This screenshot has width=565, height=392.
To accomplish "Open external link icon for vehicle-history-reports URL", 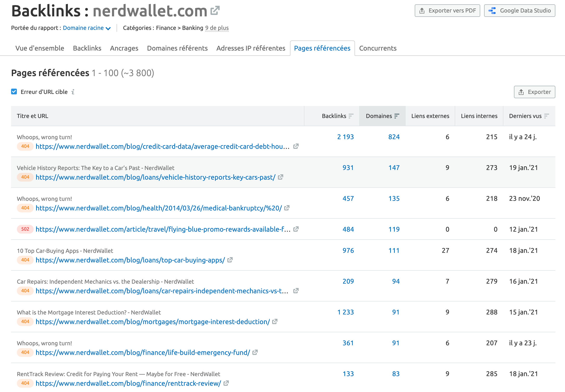I will [281, 177].
